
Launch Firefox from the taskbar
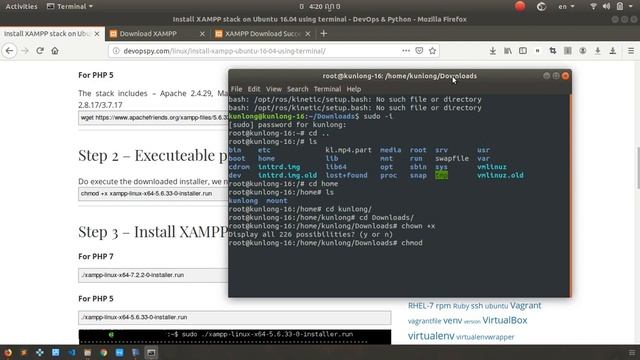tap(8, 352)
